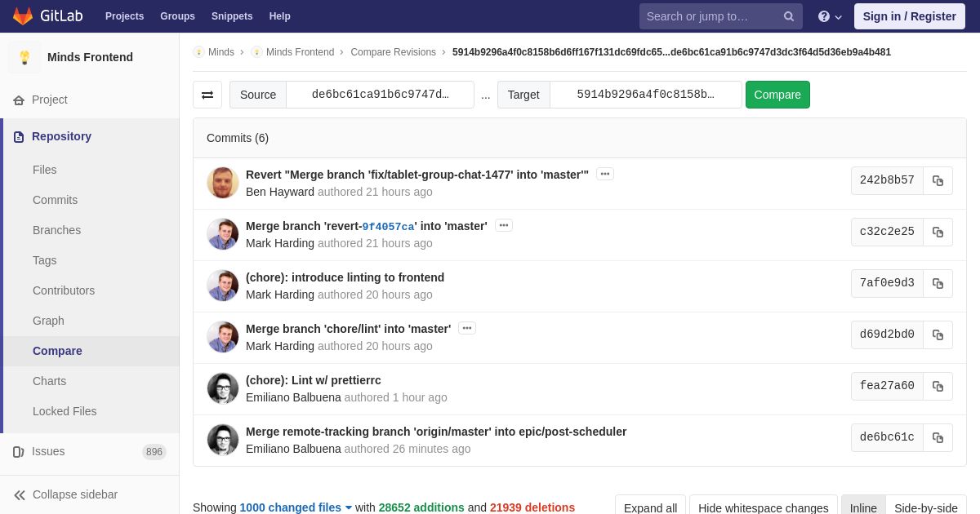Image resolution: width=980 pixels, height=514 pixels.
Task: Click the green Compare button
Action: (777, 95)
